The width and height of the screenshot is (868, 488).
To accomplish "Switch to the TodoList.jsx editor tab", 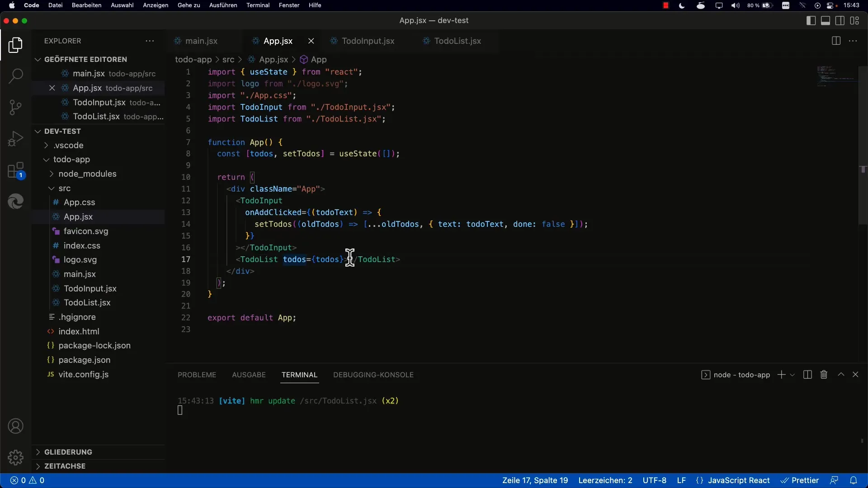I will pos(458,41).
